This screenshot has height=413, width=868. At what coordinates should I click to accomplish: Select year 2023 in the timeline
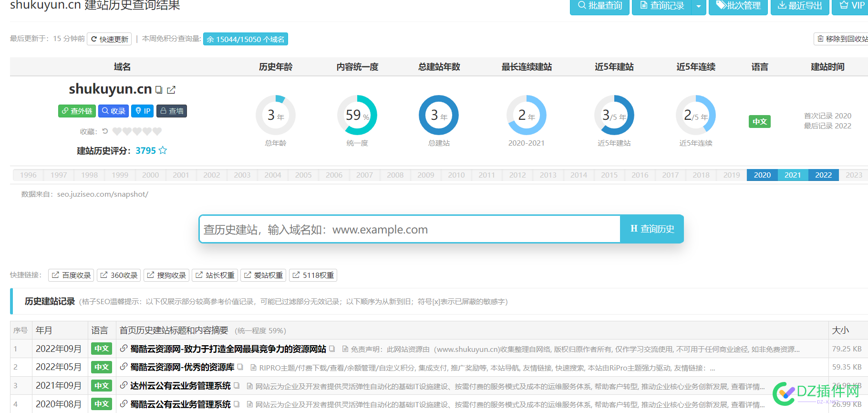click(x=854, y=175)
